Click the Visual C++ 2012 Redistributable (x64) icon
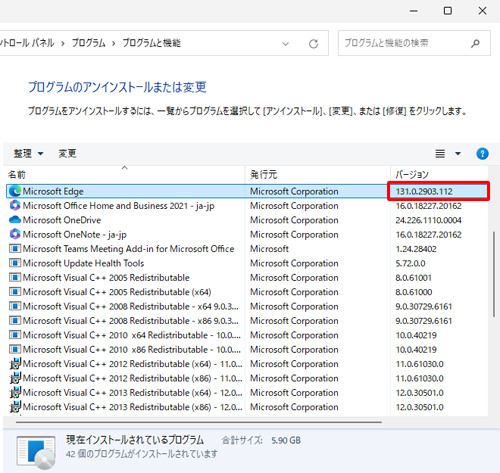 pos(15,364)
